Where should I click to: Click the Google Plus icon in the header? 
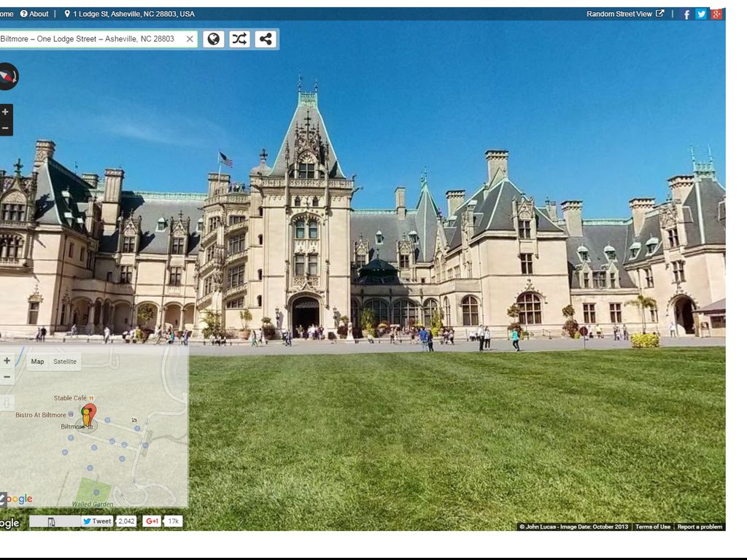pos(716,14)
